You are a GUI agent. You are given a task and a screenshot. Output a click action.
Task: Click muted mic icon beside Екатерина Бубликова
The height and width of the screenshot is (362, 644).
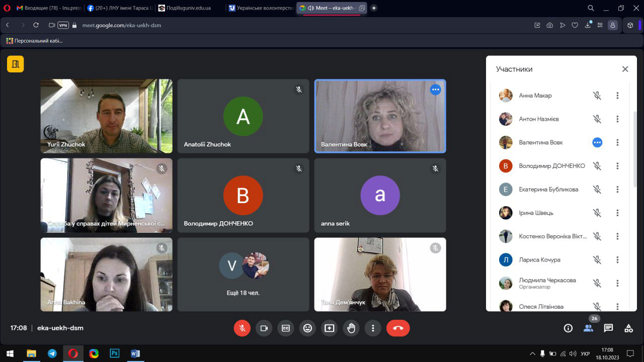click(597, 190)
